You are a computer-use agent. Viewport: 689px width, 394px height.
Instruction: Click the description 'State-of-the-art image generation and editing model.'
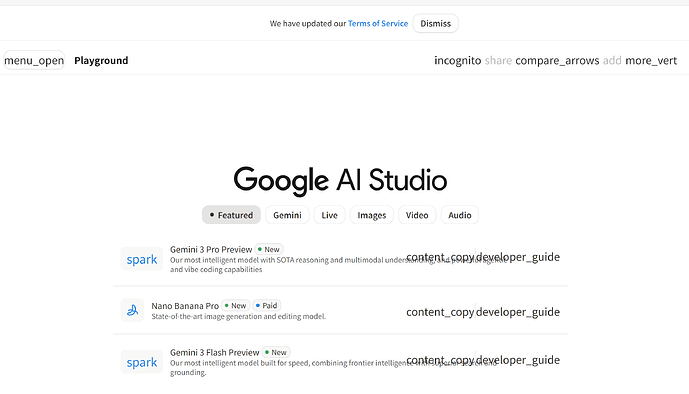pos(239,316)
